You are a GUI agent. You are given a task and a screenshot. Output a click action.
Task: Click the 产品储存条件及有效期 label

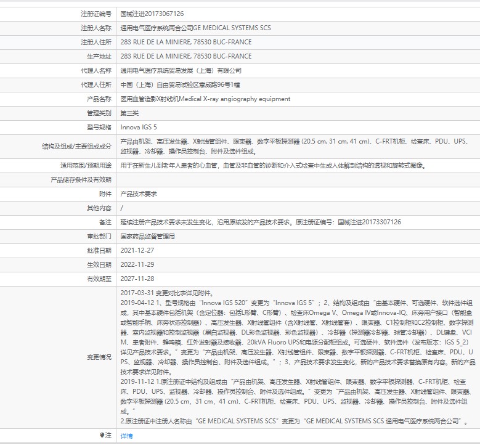(81, 180)
